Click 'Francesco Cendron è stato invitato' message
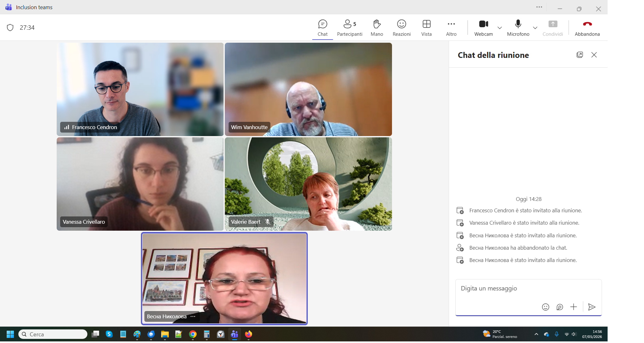 pos(526,210)
